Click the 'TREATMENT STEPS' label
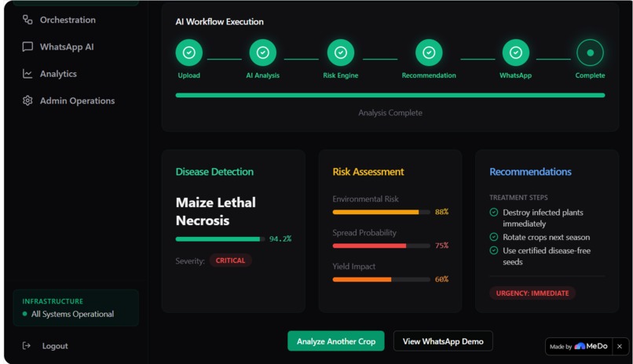The height and width of the screenshot is (364, 633). [x=518, y=198]
